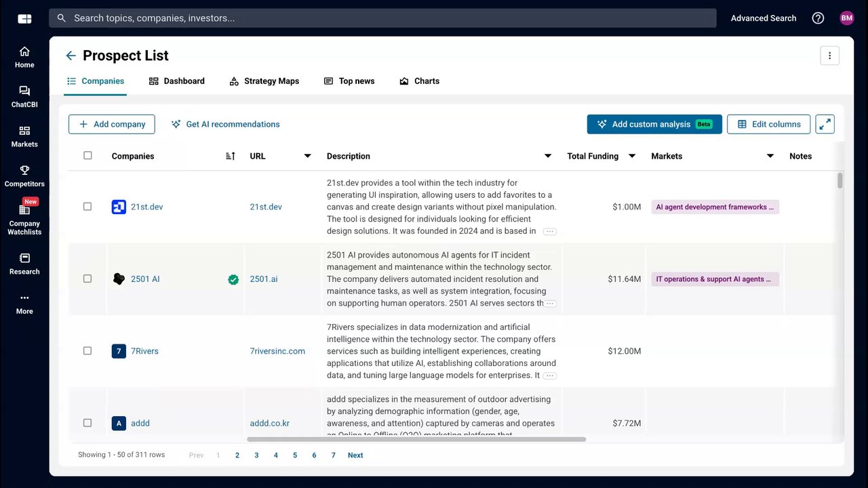The width and height of the screenshot is (868, 488).
Task: Click Add custom analysis button
Action: point(654,124)
